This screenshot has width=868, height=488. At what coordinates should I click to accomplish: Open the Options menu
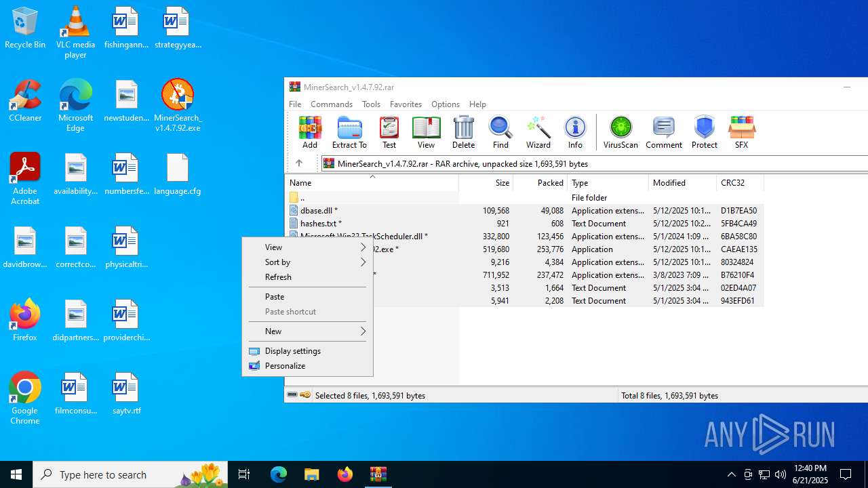[x=446, y=104]
